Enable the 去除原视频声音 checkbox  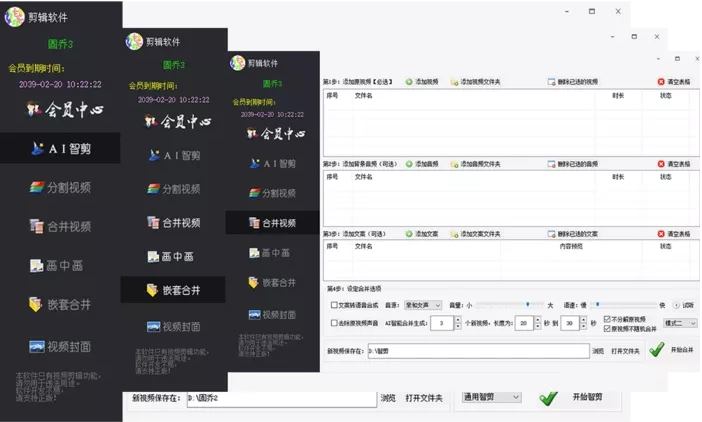334,323
